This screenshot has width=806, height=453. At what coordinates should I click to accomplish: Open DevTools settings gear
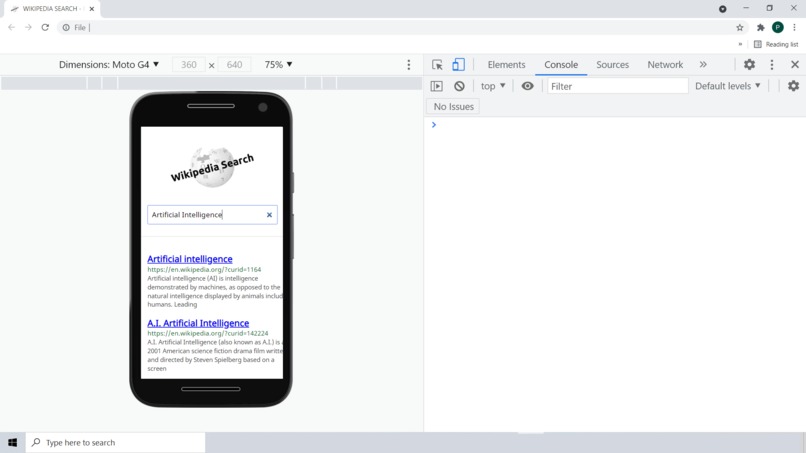(749, 65)
